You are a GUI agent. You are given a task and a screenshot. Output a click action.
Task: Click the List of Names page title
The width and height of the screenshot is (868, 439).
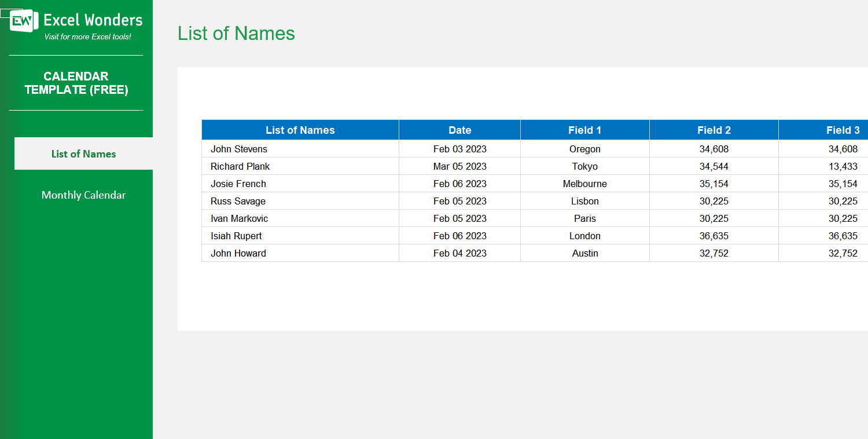coord(237,34)
